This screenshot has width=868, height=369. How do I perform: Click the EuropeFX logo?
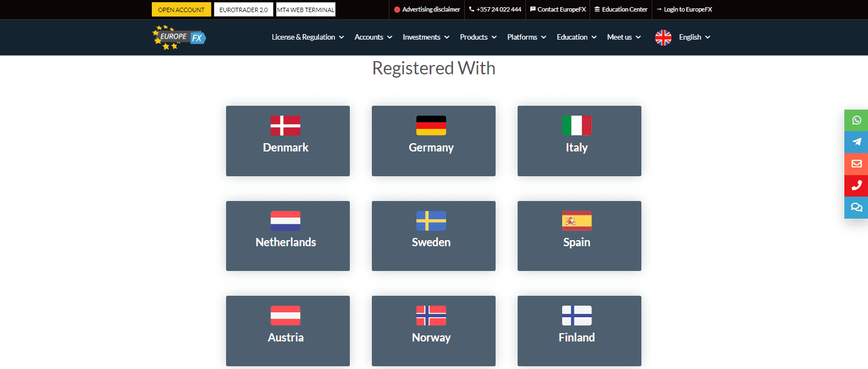pos(179,37)
